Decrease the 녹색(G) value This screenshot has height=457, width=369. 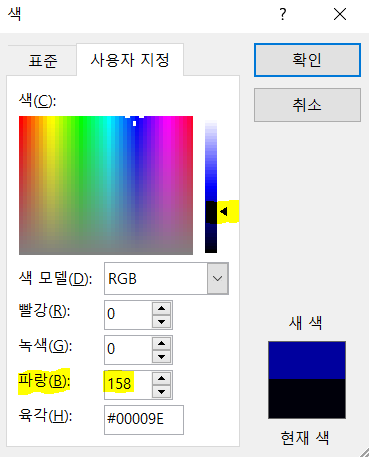click(x=162, y=357)
